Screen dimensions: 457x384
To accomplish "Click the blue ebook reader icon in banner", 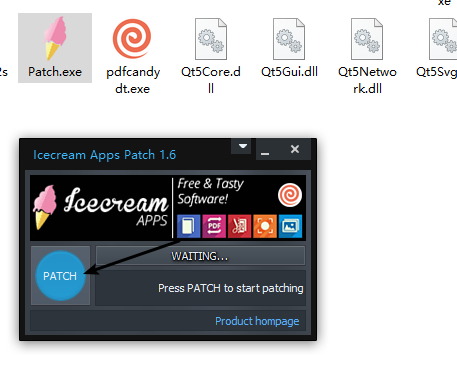I will pyautogui.click(x=189, y=226).
